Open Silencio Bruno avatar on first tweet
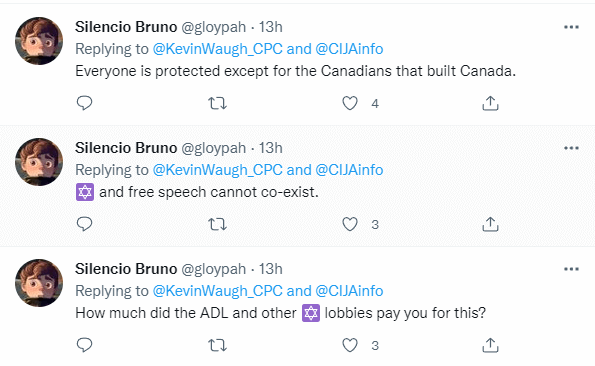Image resolution: width=595 pixels, height=366 pixels. [39, 41]
